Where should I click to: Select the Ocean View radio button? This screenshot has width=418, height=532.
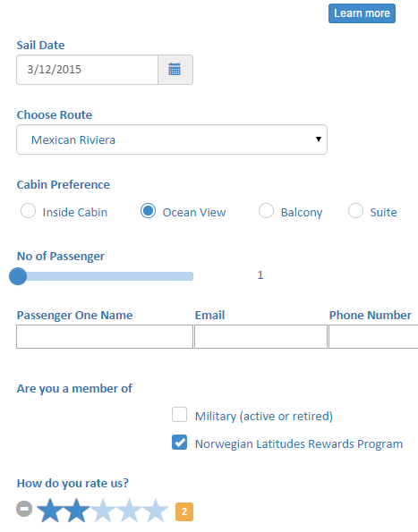point(148,211)
